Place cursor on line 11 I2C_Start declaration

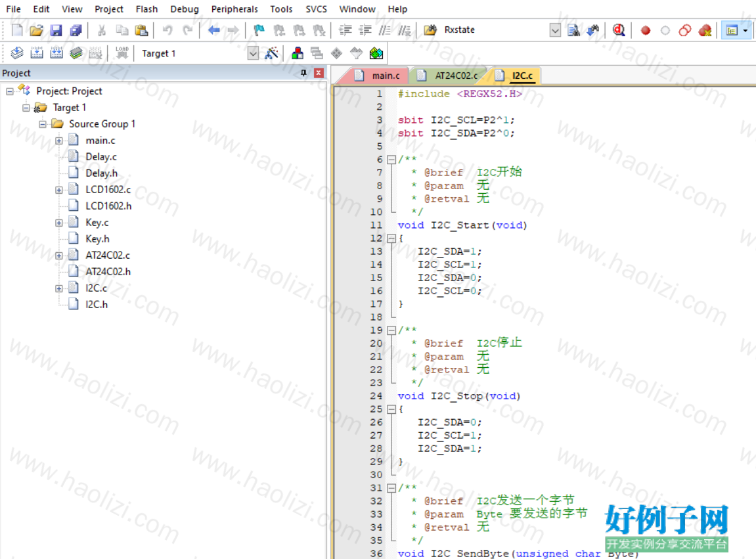coord(462,225)
